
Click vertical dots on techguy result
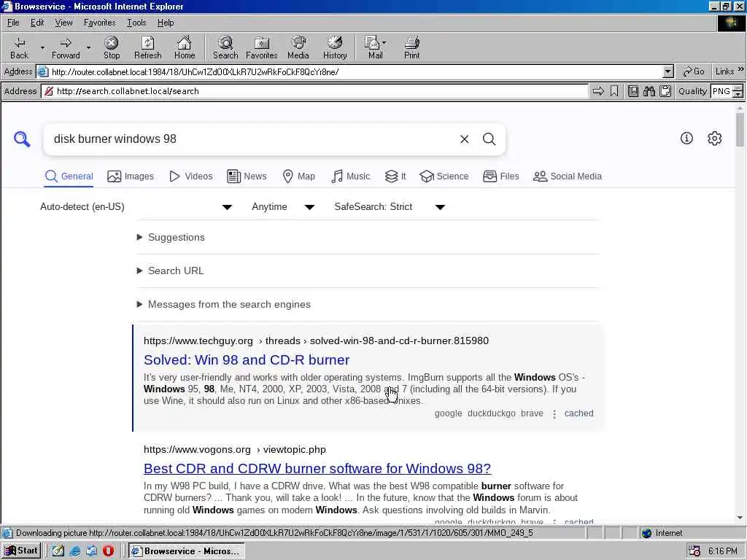coord(554,414)
